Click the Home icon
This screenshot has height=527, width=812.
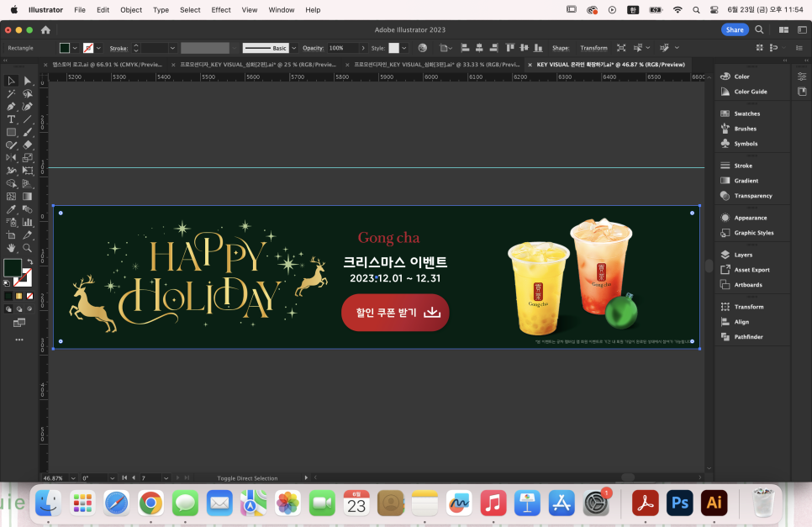(x=45, y=30)
